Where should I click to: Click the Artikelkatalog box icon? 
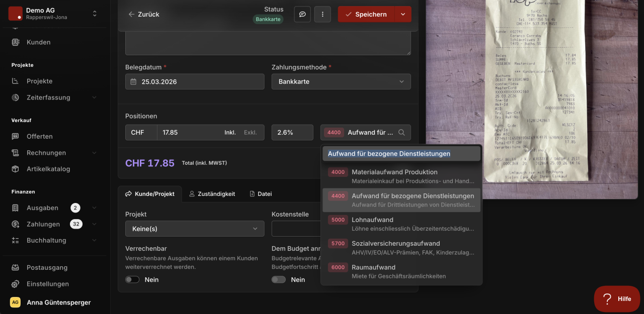click(x=16, y=169)
